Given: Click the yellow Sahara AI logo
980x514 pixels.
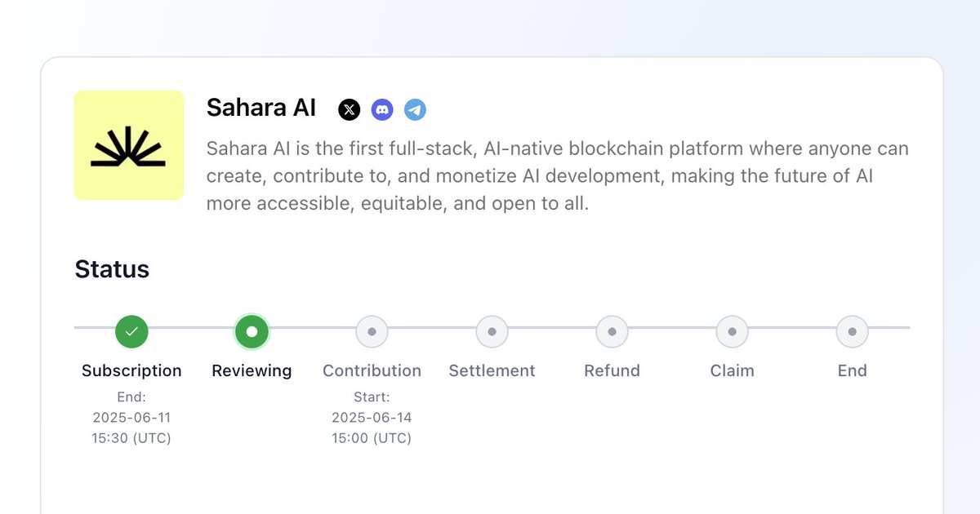Looking at the screenshot, I should tap(129, 145).
